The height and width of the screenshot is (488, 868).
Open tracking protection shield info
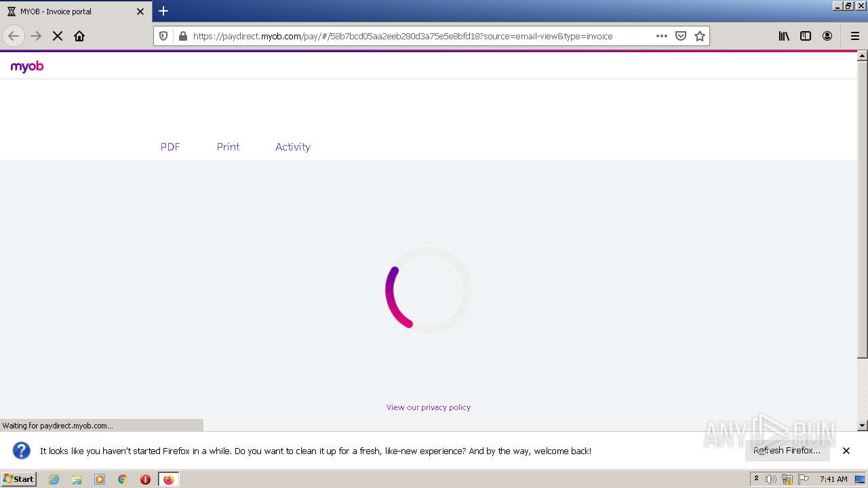[163, 36]
